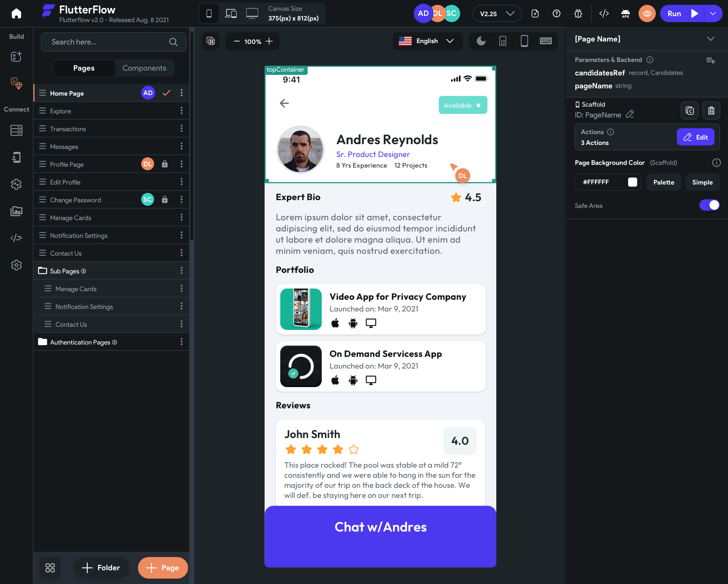Switch to the Components tab
The image size is (728, 584).
pyautogui.click(x=144, y=67)
